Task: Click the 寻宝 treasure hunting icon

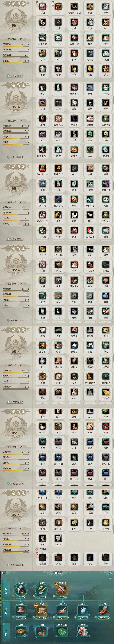Action: point(21,632)
